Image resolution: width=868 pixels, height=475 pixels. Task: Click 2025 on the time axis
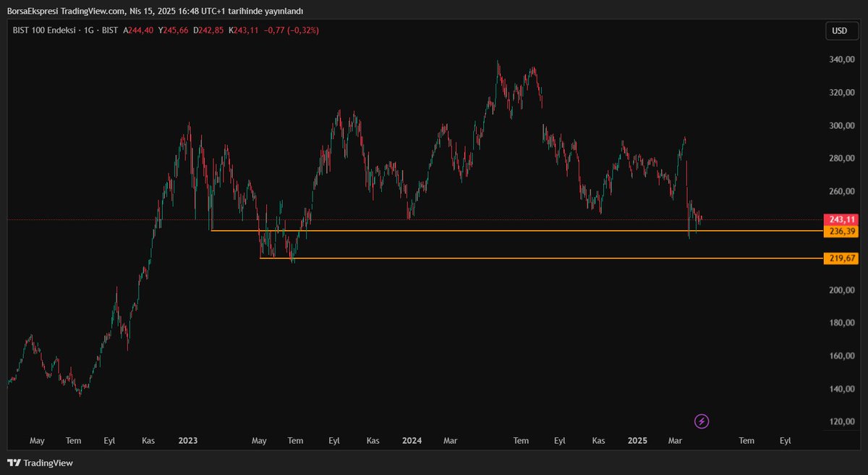coord(637,440)
